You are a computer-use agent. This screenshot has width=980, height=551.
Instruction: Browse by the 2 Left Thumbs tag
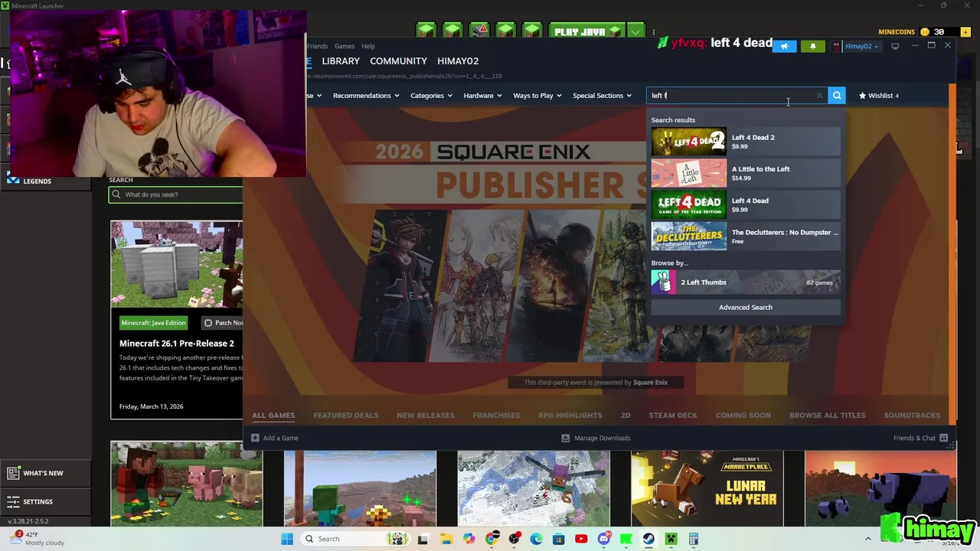click(x=746, y=282)
